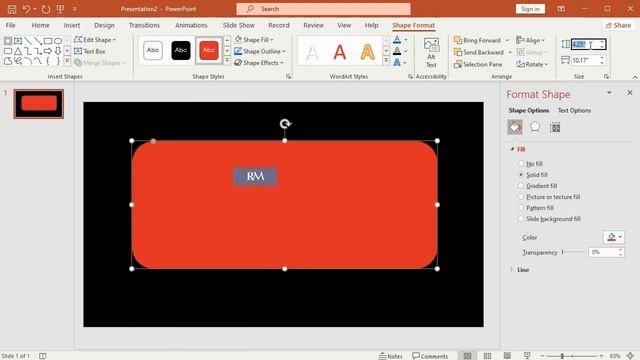Open Text Options in Format Shape pane
Viewport: 640px width, 360px height.
coord(574,111)
